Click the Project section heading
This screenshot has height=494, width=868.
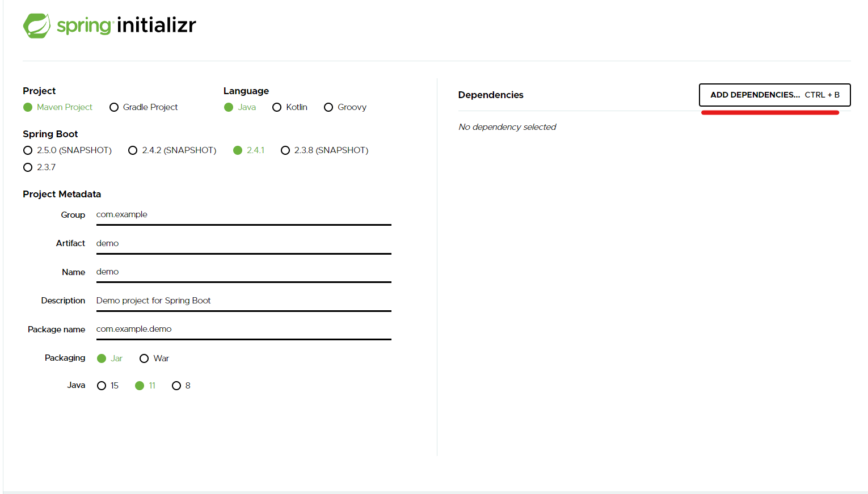[x=39, y=91]
